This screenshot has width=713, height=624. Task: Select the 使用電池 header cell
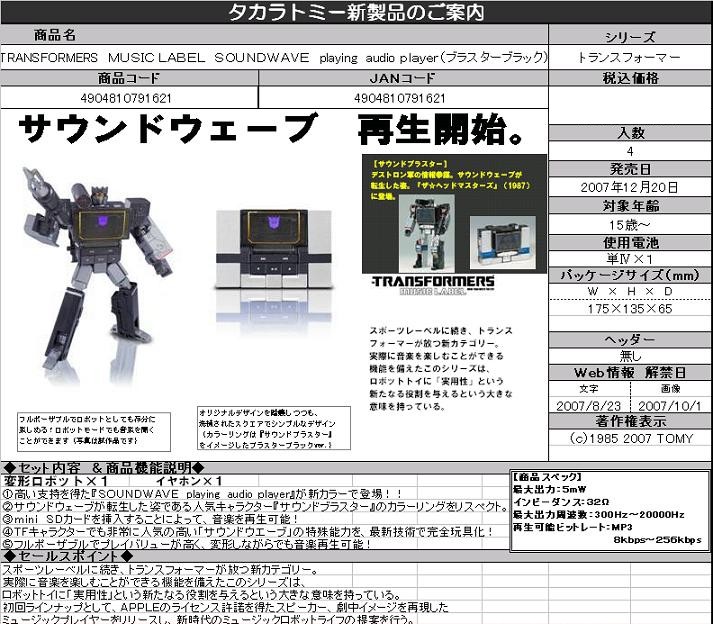click(630, 242)
